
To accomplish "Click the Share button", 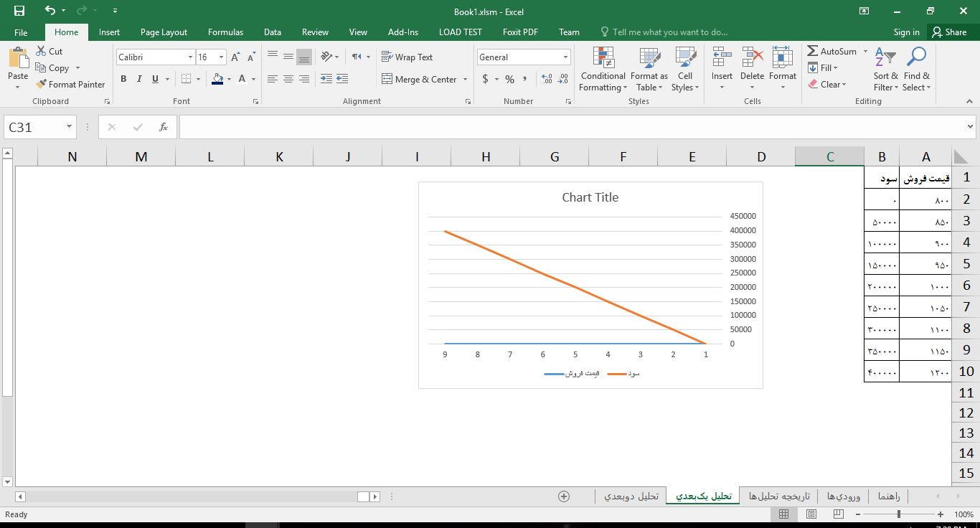I will [x=948, y=32].
